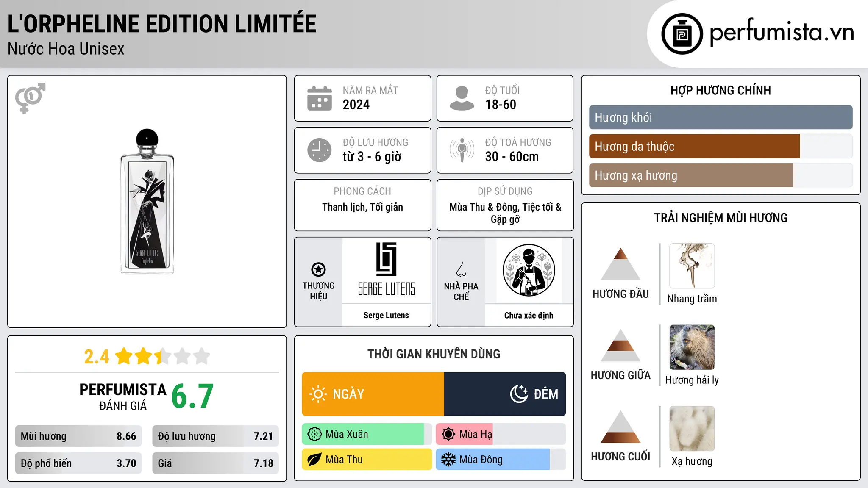Click the Hương xạ hương accord bar
This screenshot has width=868, height=488.
pos(721,175)
